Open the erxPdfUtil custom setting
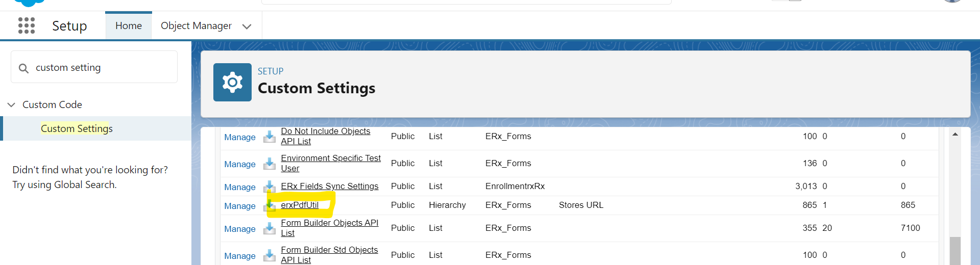The height and width of the screenshot is (265, 980). (x=300, y=205)
